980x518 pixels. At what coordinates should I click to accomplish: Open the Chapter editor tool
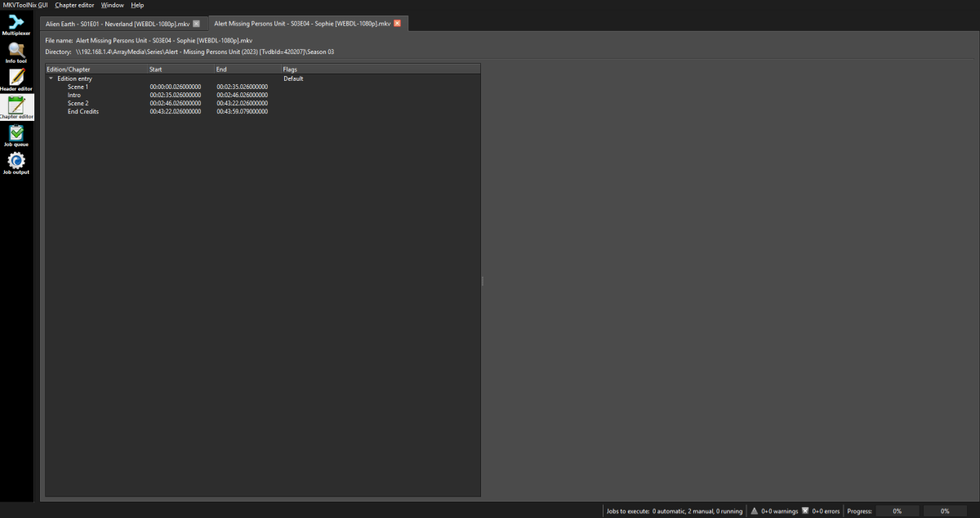(16, 106)
